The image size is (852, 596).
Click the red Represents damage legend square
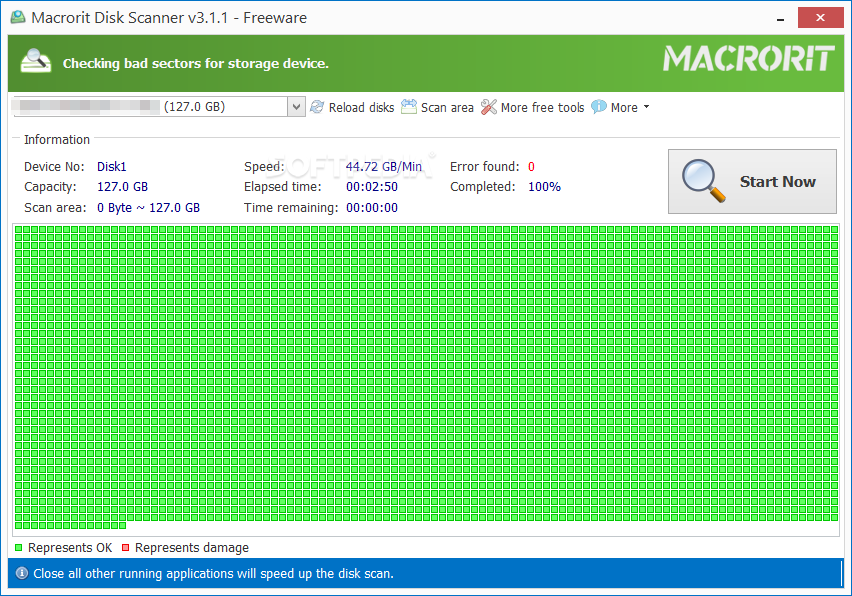(126, 548)
